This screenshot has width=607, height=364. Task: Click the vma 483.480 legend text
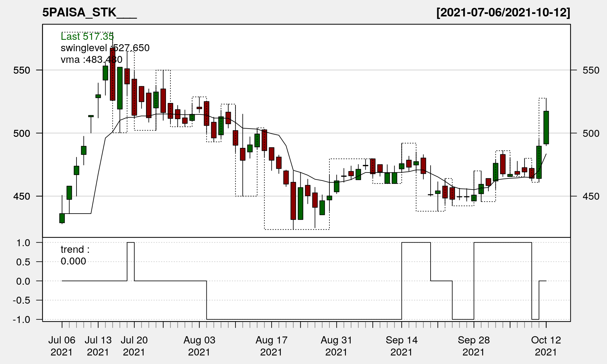click(x=91, y=59)
